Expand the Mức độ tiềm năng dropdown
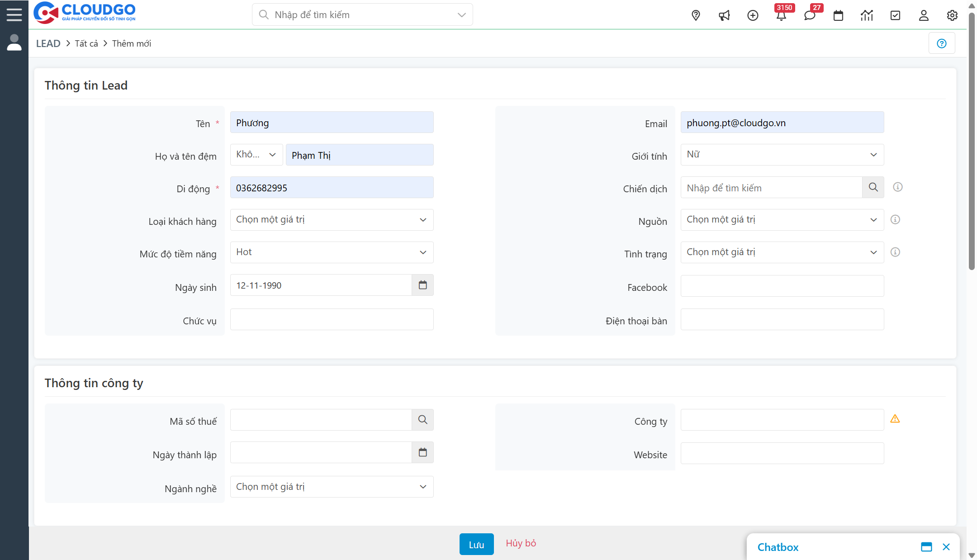The image size is (977, 560). click(332, 252)
